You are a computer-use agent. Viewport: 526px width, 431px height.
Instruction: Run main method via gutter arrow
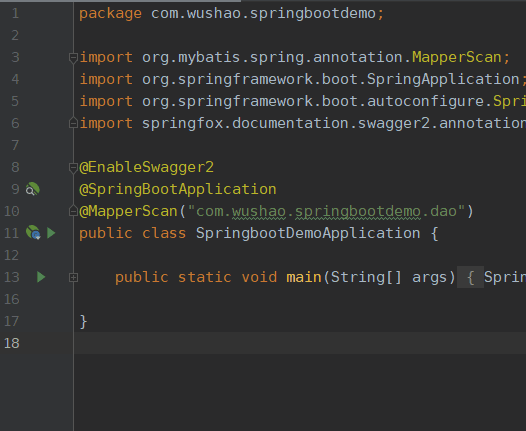point(41,277)
